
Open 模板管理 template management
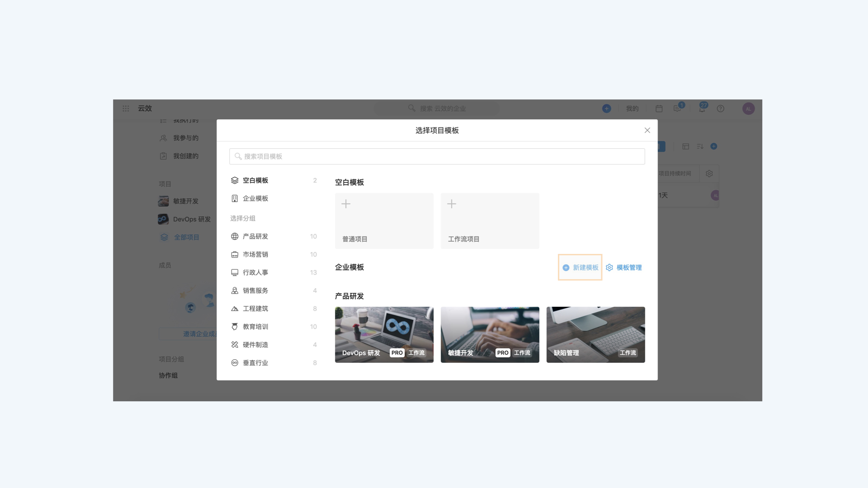(624, 267)
